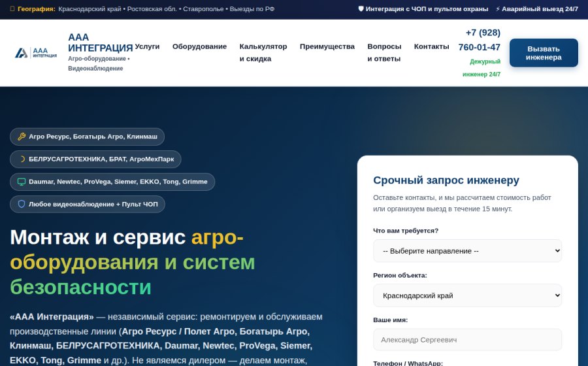The image size is (588, 366).
Task: Click the Что вам требуется? label
Action: 405,231
